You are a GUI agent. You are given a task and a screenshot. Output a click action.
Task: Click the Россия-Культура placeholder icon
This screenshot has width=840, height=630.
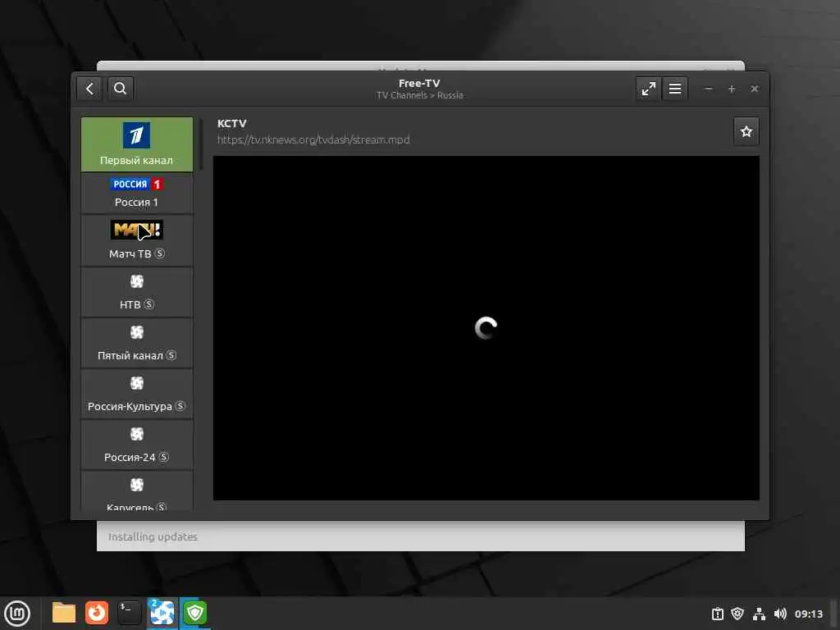[137, 383]
